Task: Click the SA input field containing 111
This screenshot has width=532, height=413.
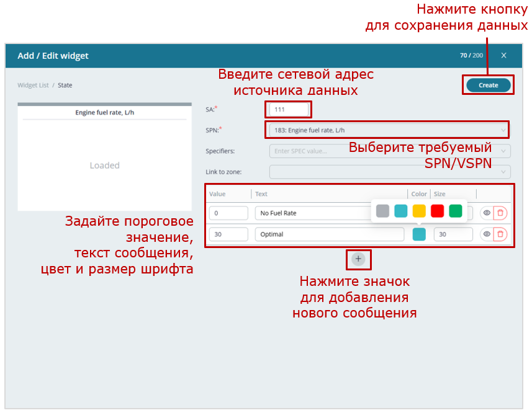Action: 289,110
